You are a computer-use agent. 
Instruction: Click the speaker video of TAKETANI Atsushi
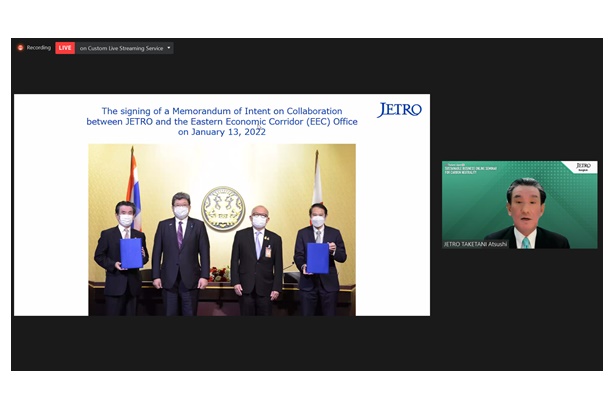tap(520, 205)
